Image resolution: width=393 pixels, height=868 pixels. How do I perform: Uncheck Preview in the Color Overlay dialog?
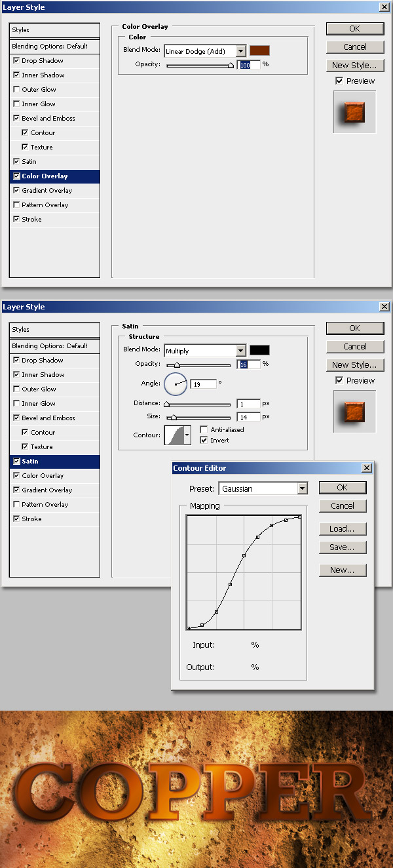pos(339,81)
